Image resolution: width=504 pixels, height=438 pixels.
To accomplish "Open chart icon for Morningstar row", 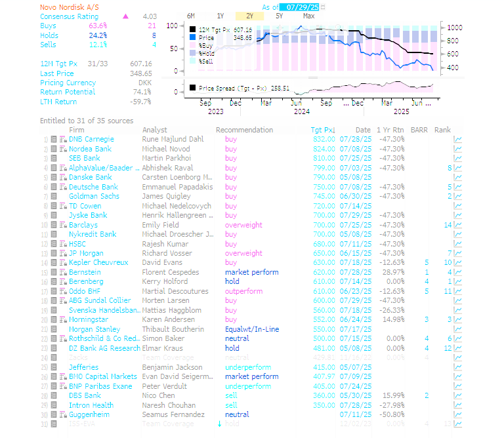I will (457, 319).
